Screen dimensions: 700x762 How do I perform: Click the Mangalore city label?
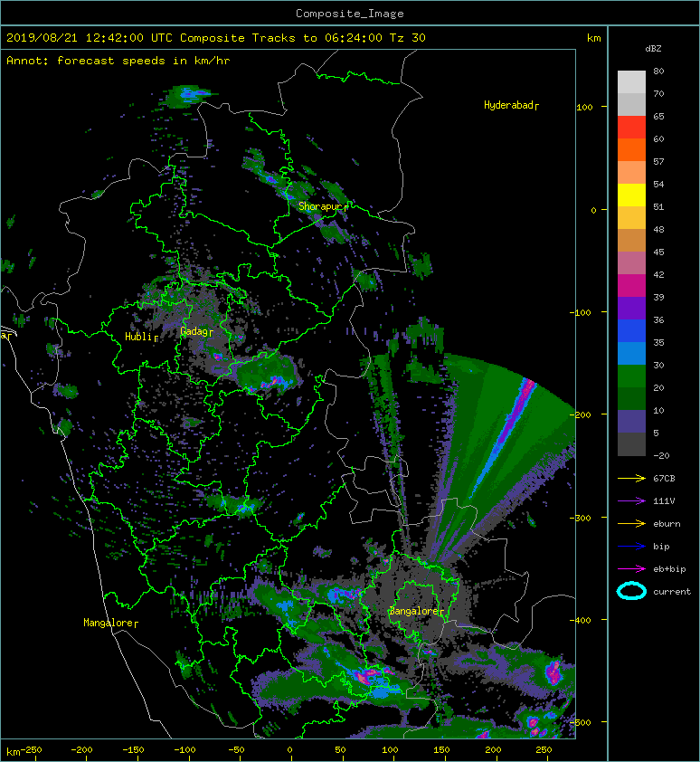point(110,623)
